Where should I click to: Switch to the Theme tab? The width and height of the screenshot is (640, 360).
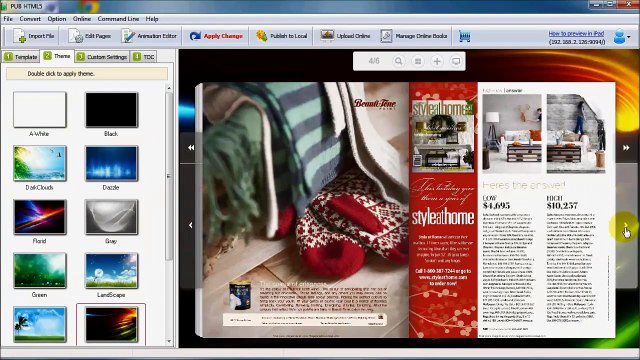57,56
